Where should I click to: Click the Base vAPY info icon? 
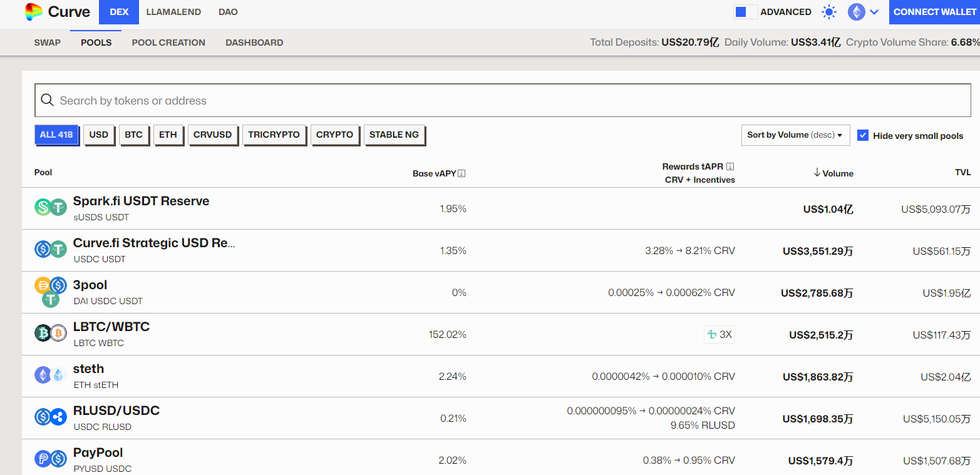462,173
